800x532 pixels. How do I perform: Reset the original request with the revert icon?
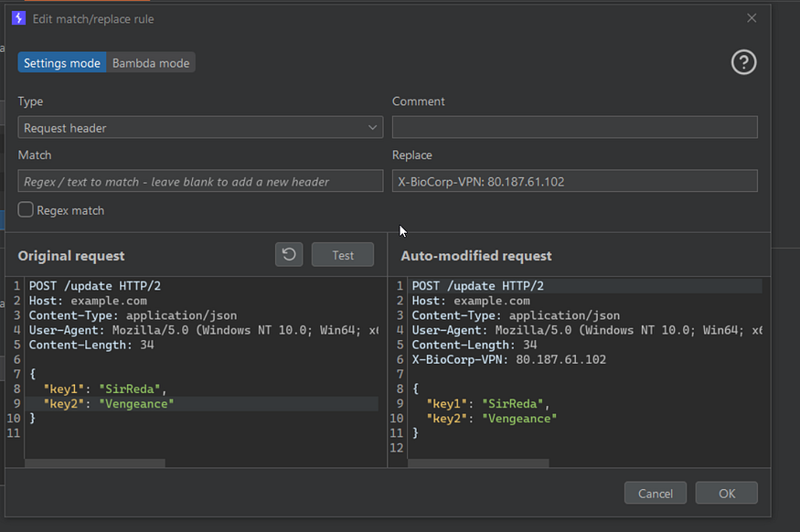289,255
